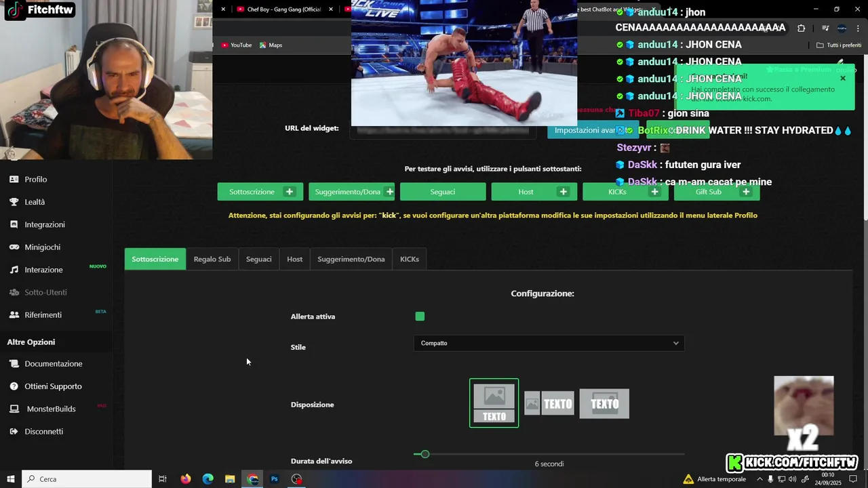Screen dimensions: 868x488
Task: Switch to Chef Boy - Gang Gang tab
Action: (x=279, y=9)
